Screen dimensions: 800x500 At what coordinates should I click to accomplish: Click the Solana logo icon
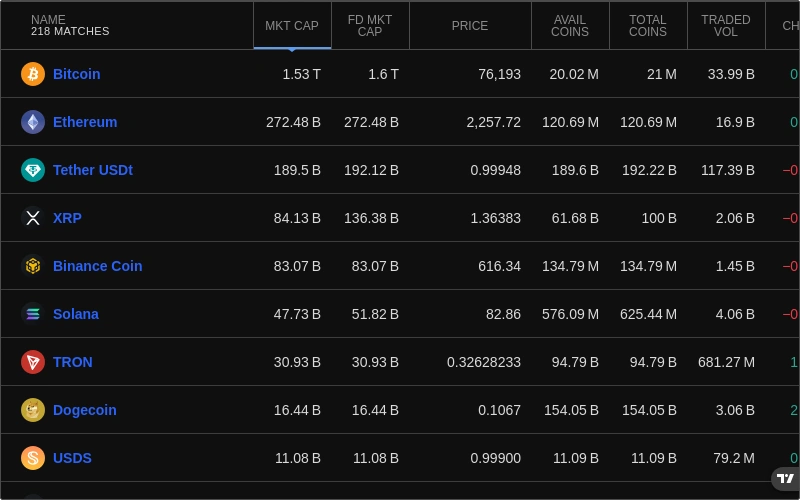[33, 314]
